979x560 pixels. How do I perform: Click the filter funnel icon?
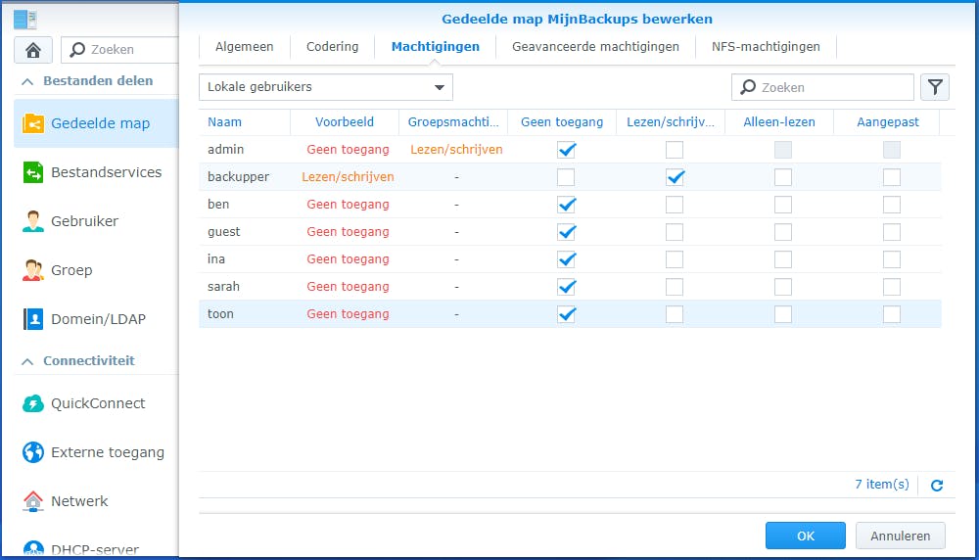pos(935,87)
